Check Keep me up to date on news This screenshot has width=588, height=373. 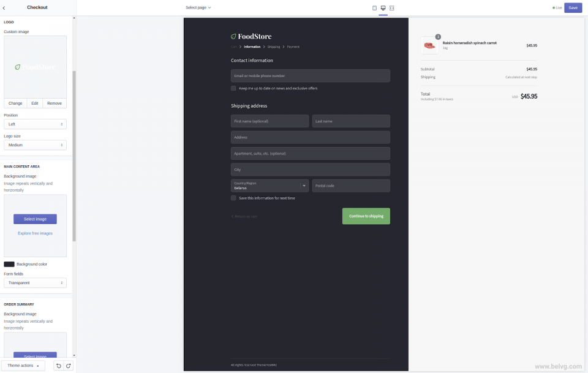pyautogui.click(x=233, y=88)
